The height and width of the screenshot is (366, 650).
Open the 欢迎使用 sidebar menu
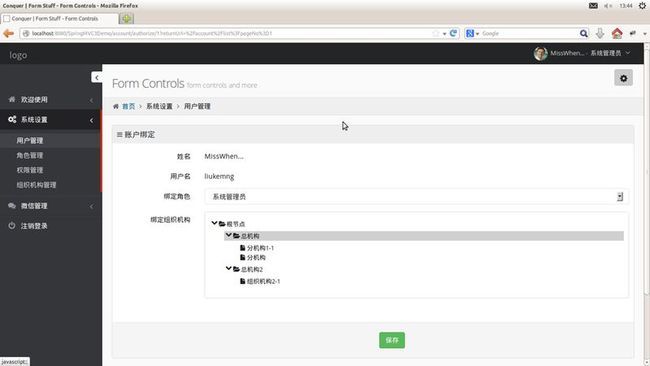pos(51,99)
